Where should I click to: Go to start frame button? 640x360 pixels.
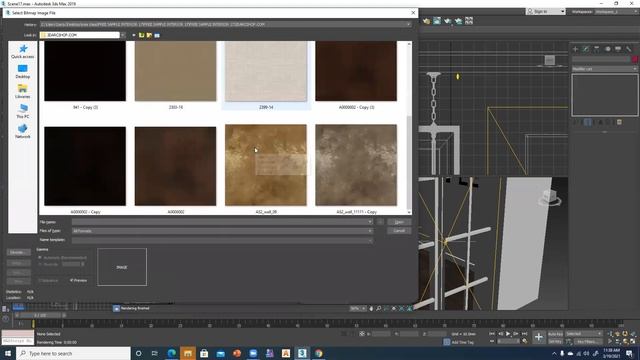point(492,334)
